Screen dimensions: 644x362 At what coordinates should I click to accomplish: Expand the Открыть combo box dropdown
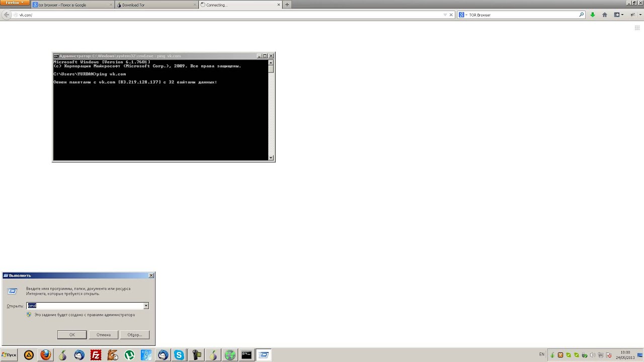pyautogui.click(x=146, y=306)
